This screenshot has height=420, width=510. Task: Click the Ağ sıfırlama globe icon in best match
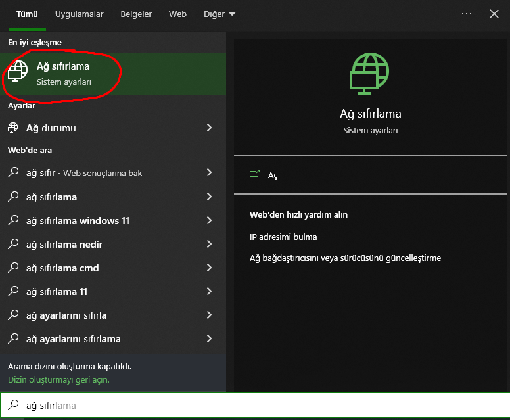(x=18, y=71)
